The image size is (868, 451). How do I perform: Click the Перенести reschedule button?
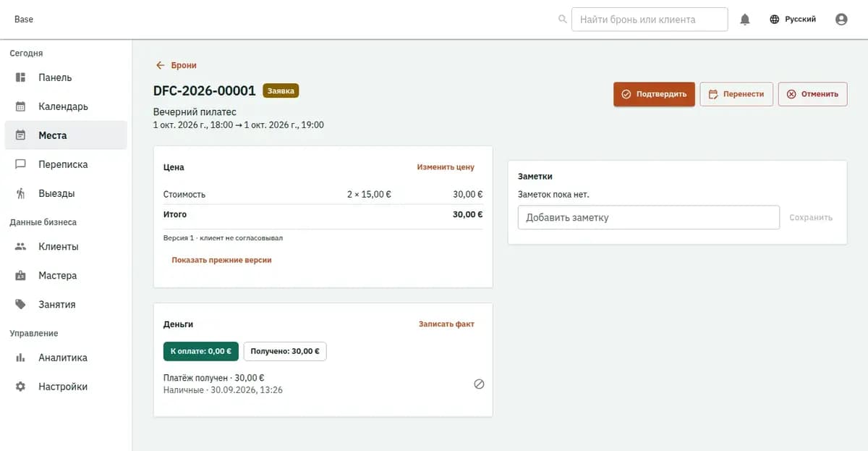click(736, 94)
